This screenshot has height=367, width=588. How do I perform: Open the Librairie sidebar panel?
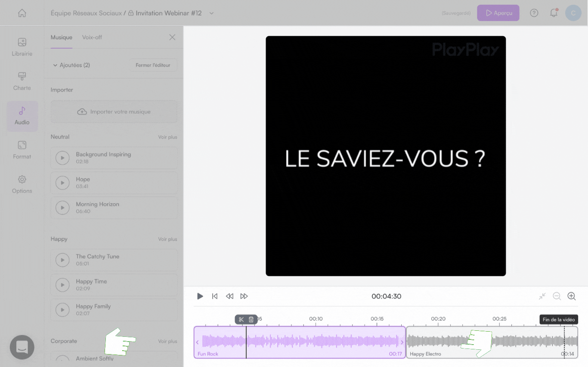click(x=22, y=47)
